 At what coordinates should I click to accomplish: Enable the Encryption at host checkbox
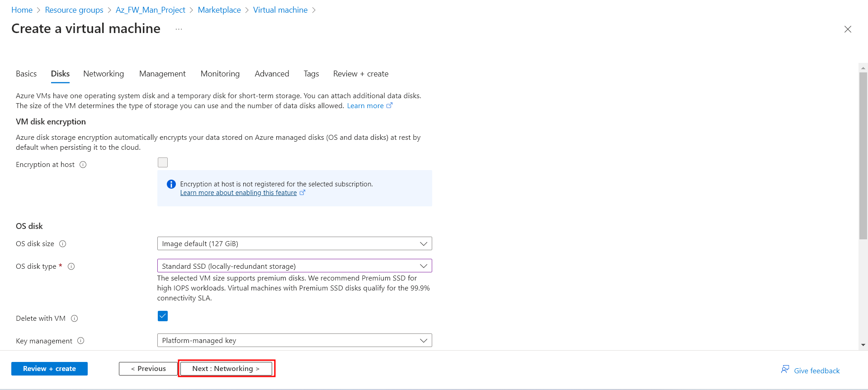pyautogui.click(x=163, y=162)
